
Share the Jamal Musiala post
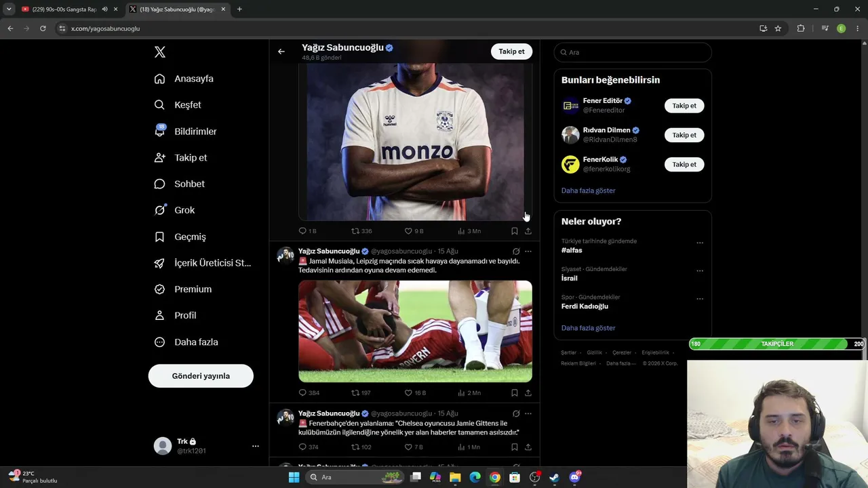tap(528, 393)
